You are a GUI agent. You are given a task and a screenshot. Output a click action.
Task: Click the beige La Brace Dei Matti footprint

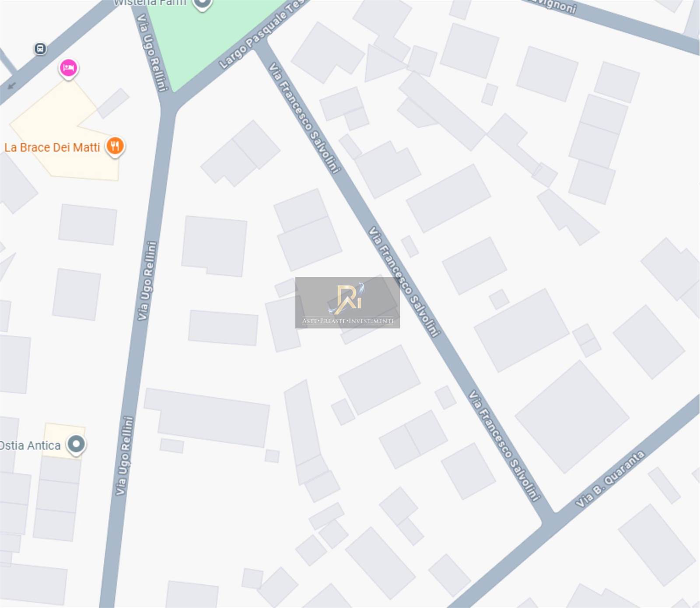pos(66,131)
